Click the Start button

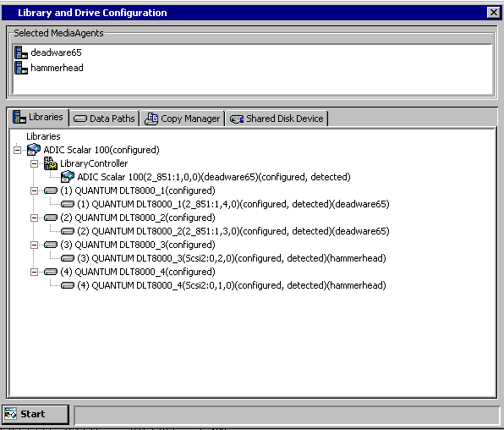(36, 414)
